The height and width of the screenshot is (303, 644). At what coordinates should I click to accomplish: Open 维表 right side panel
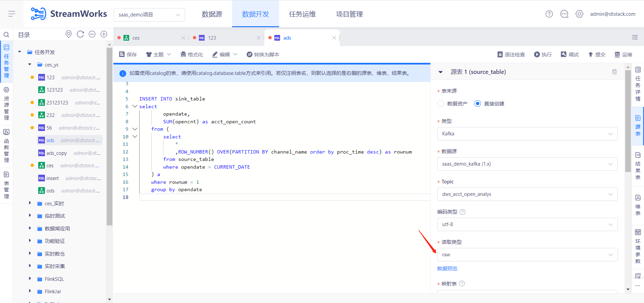tap(638, 205)
